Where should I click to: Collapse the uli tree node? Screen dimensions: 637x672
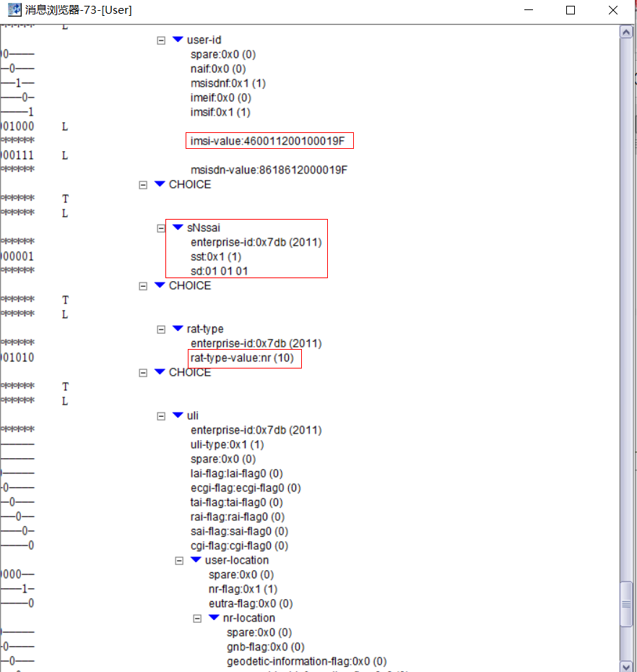[x=161, y=415]
